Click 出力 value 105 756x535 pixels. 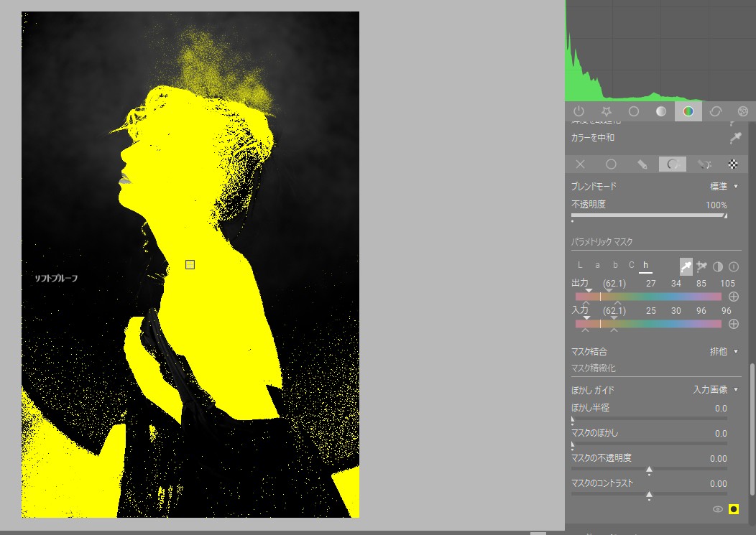[x=727, y=284]
